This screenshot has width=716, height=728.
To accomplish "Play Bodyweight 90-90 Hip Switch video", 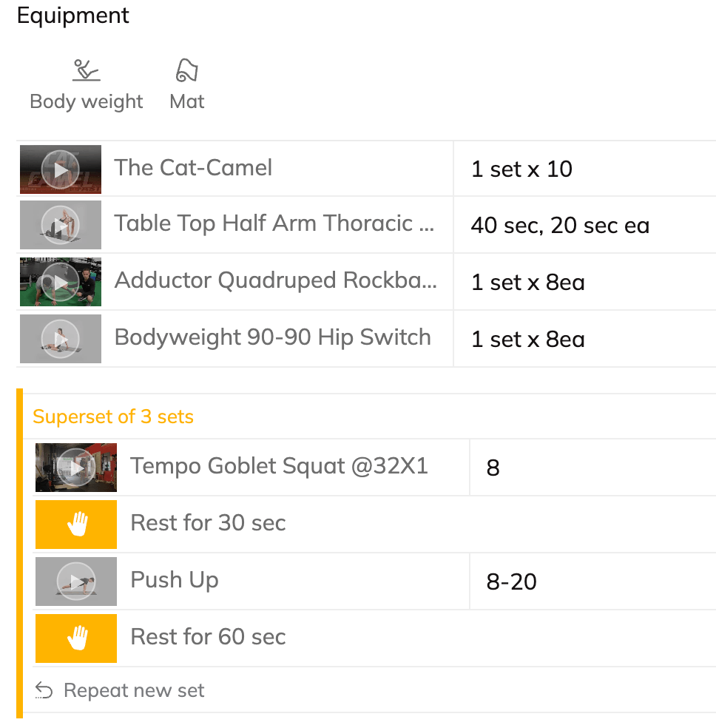I will click(x=61, y=339).
